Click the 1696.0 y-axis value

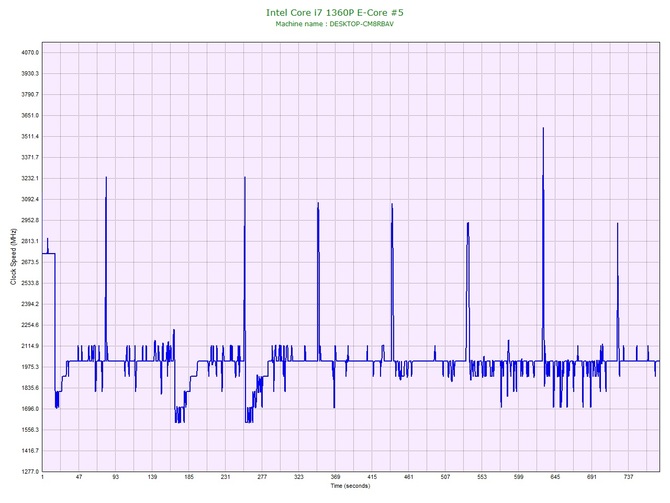(x=30, y=409)
